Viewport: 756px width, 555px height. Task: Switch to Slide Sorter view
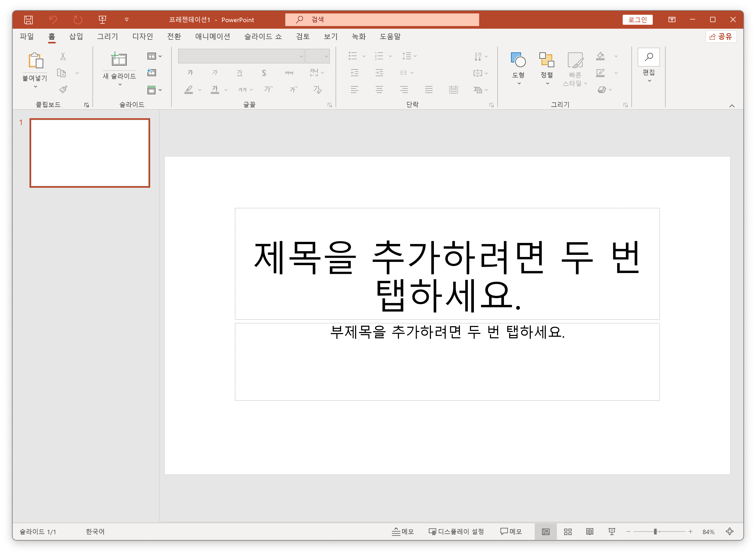coord(568,532)
